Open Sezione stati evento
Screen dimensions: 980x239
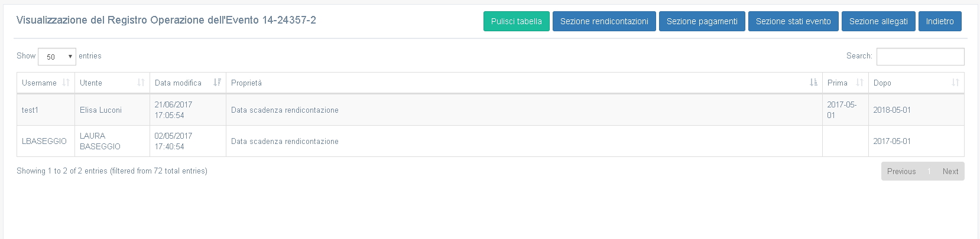tap(793, 21)
